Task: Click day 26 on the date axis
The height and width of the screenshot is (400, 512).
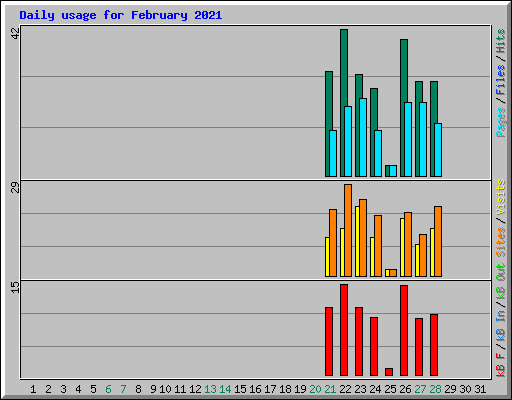Action: pos(405,389)
